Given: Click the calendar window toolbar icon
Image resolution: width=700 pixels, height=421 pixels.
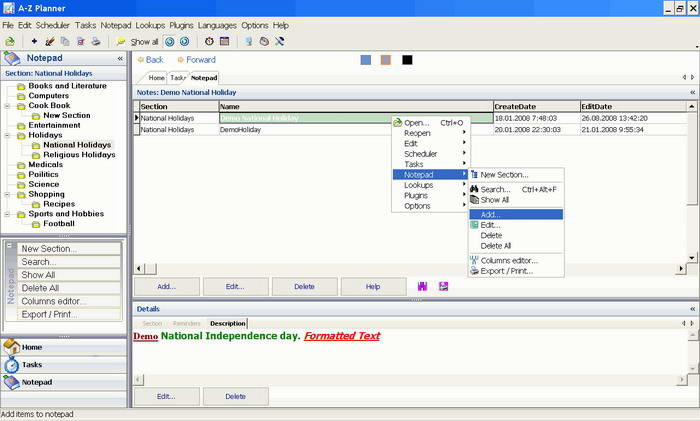Looking at the screenshot, I should tap(225, 42).
